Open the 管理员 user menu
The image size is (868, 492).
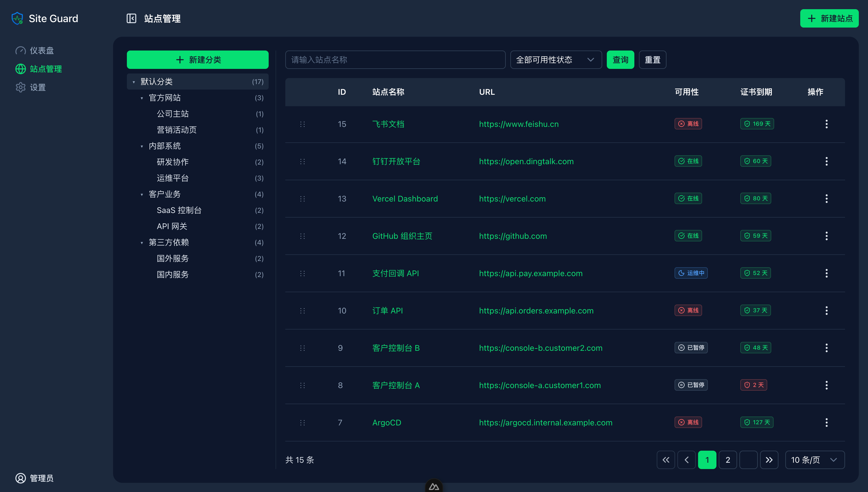coord(34,478)
